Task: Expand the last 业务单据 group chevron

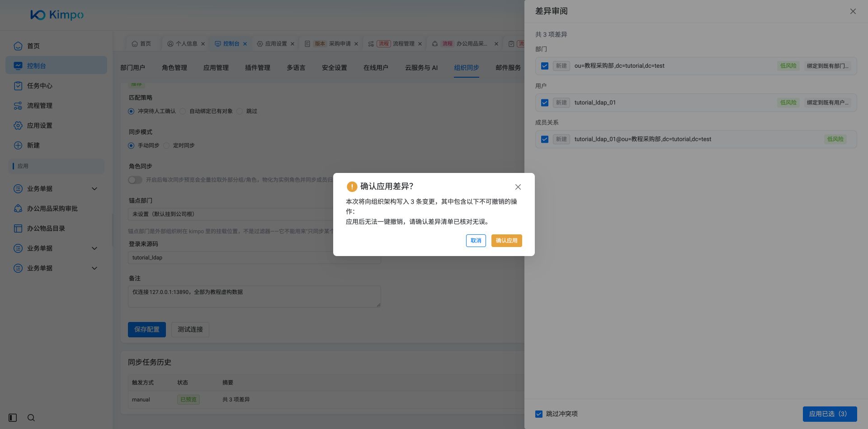Action: tap(94, 268)
